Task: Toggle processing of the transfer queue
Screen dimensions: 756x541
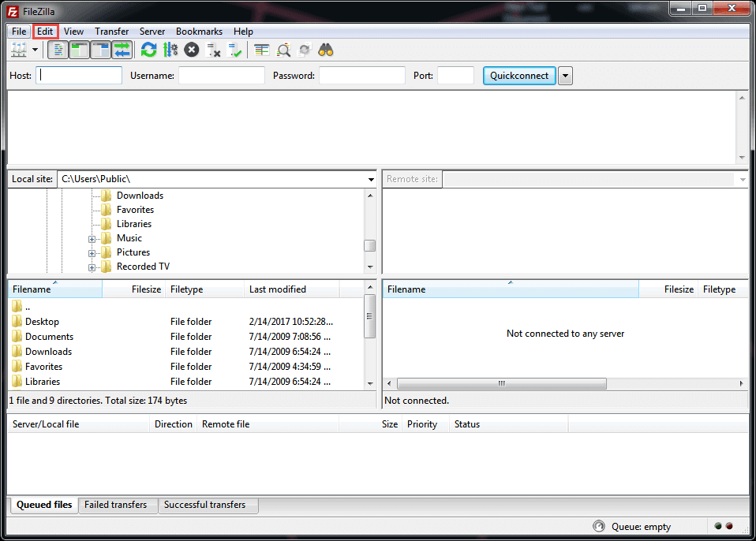Action: (170, 50)
